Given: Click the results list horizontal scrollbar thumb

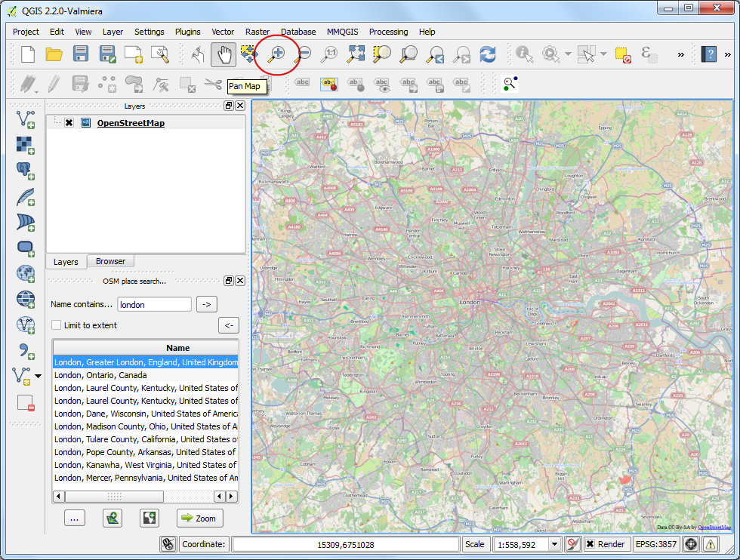Looking at the screenshot, I should pyautogui.click(x=114, y=497).
